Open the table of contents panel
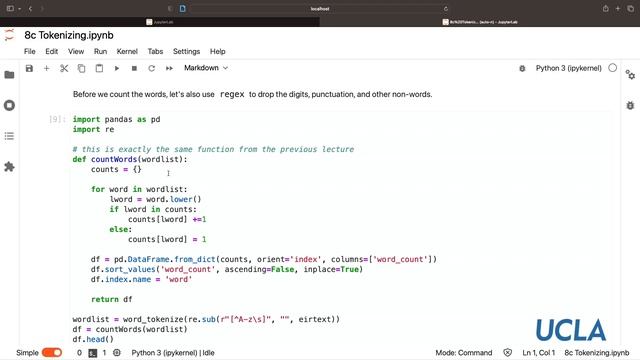This screenshot has width=640, height=360. click(x=9, y=136)
